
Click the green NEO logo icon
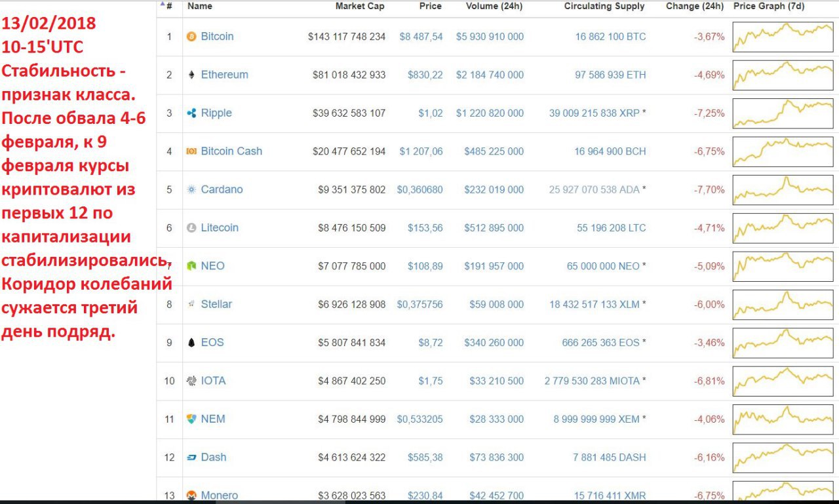(191, 266)
